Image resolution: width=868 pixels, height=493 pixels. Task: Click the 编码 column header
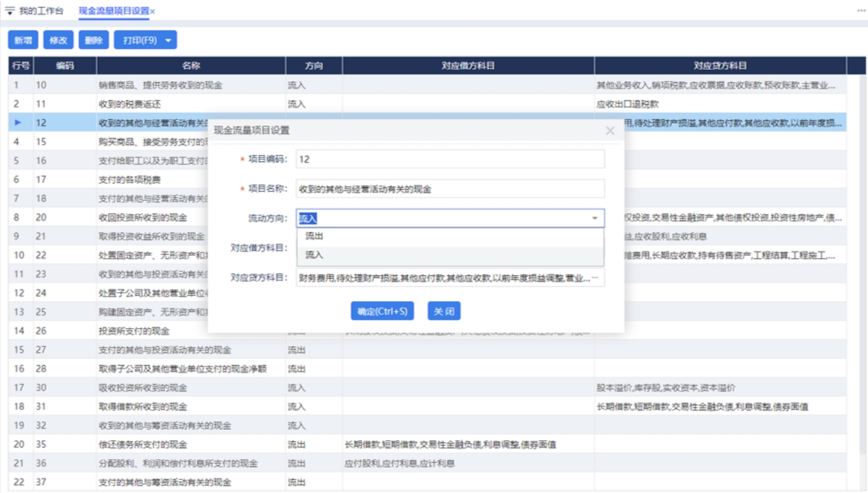coord(65,66)
